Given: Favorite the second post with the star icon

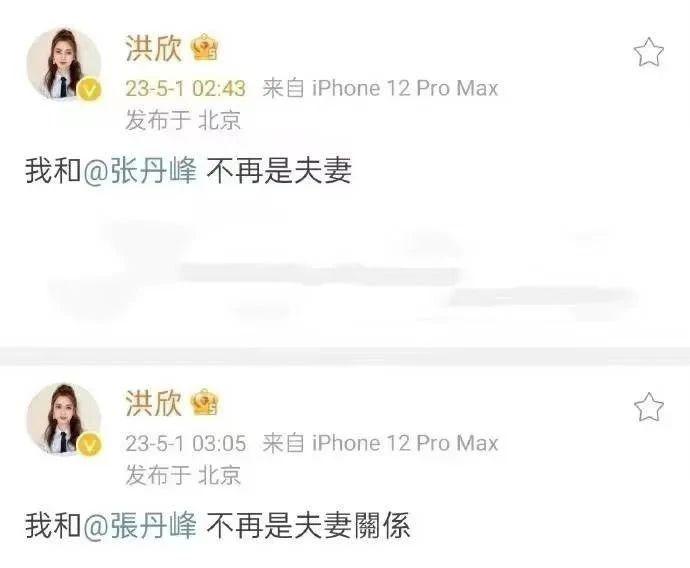Looking at the screenshot, I should [x=649, y=407].
